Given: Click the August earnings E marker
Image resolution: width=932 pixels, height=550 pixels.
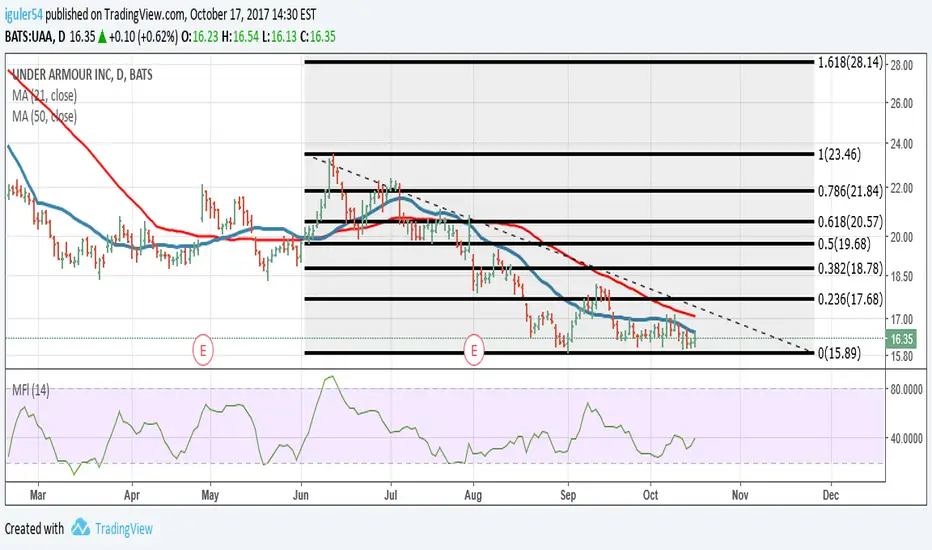Looking at the screenshot, I should 474,351.
